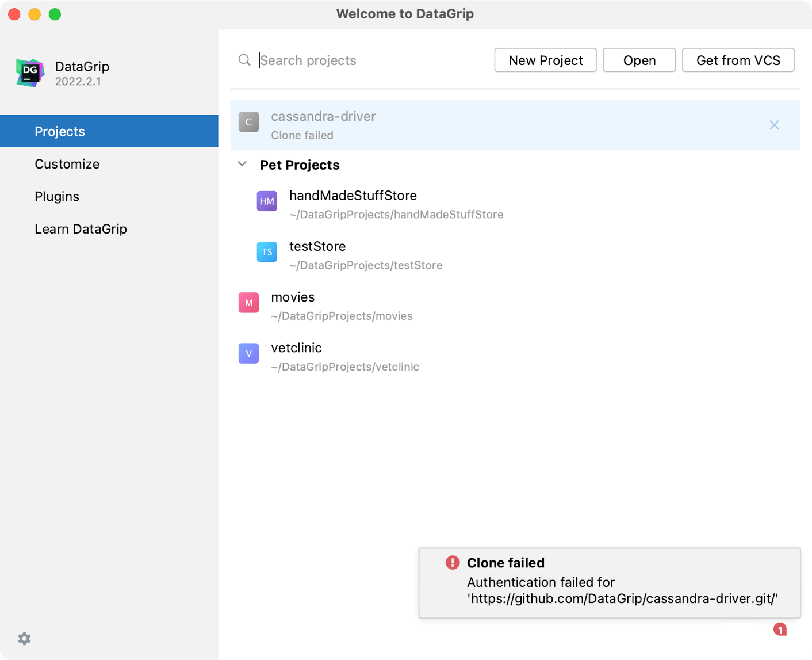812x660 pixels.
Task: Collapse the Pet Projects group
Action: click(x=243, y=165)
